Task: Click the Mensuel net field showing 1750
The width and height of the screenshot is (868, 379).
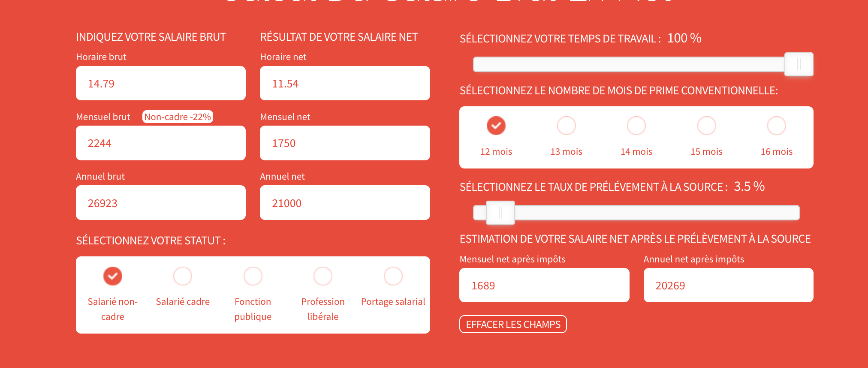Action: tap(345, 143)
